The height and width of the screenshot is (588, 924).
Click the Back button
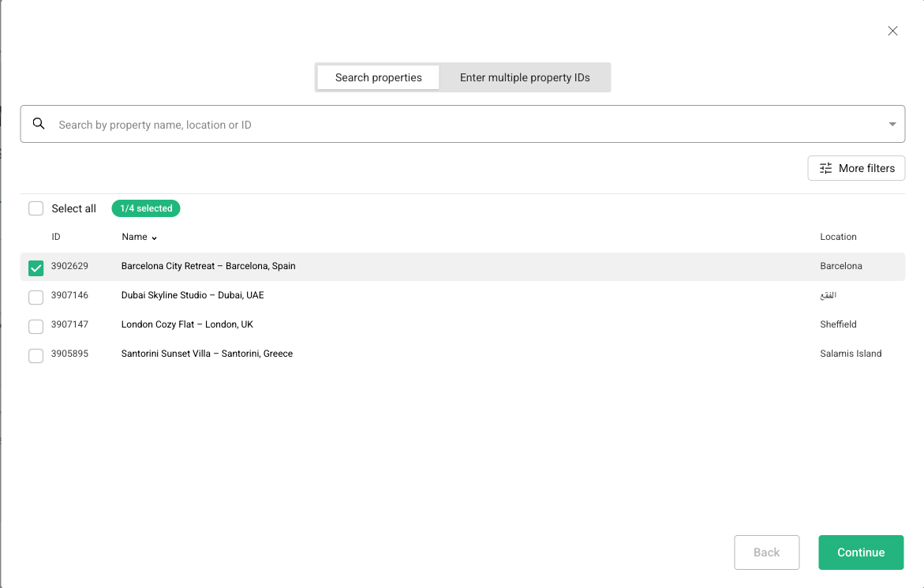tap(766, 552)
